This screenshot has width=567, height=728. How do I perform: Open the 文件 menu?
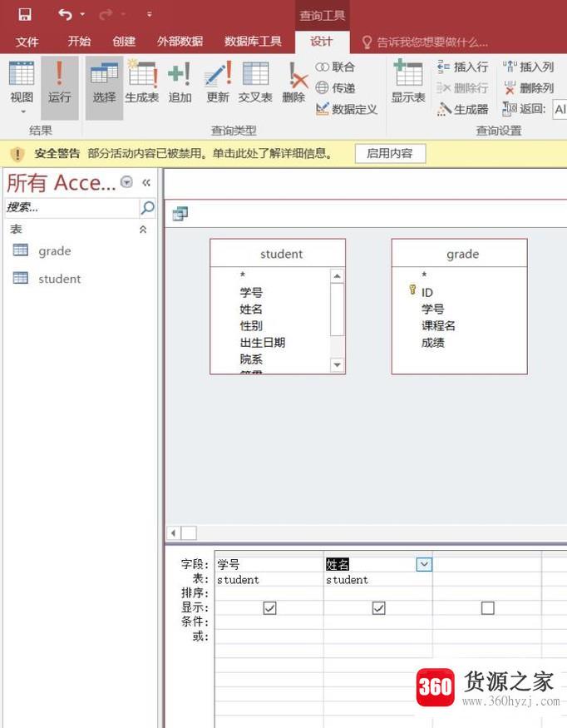[x=27, y=42]
